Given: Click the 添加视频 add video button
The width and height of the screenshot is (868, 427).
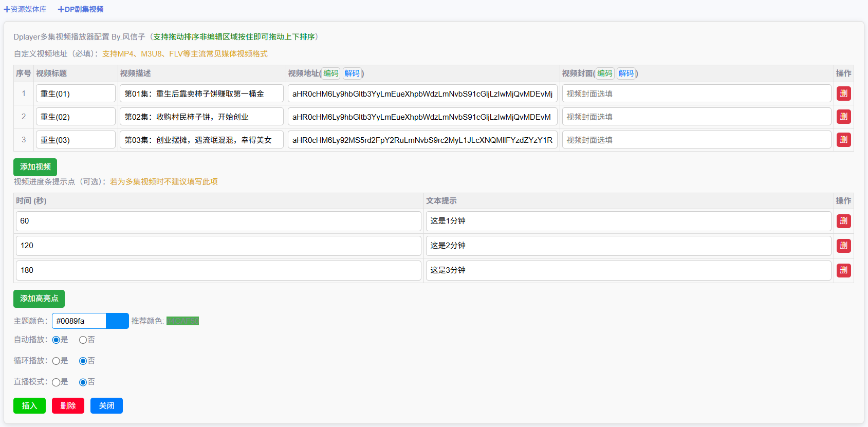Looking at the screenshot, I should coord(35,167).
